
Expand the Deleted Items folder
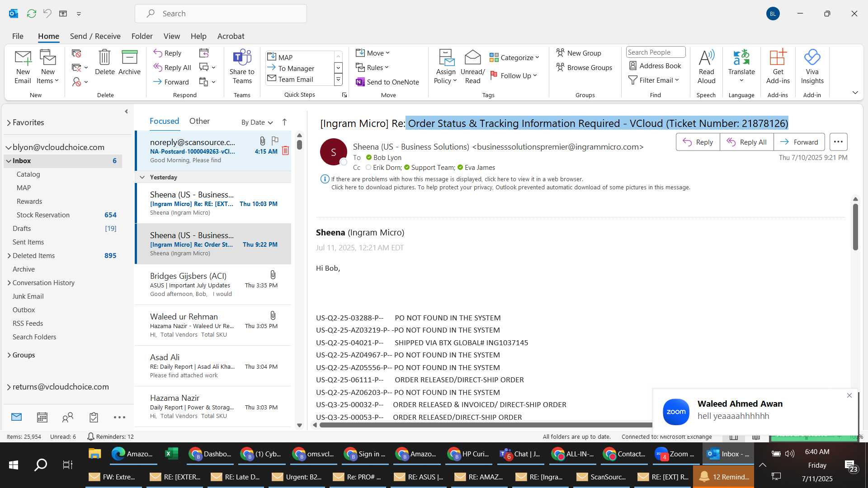click(9, 256)
